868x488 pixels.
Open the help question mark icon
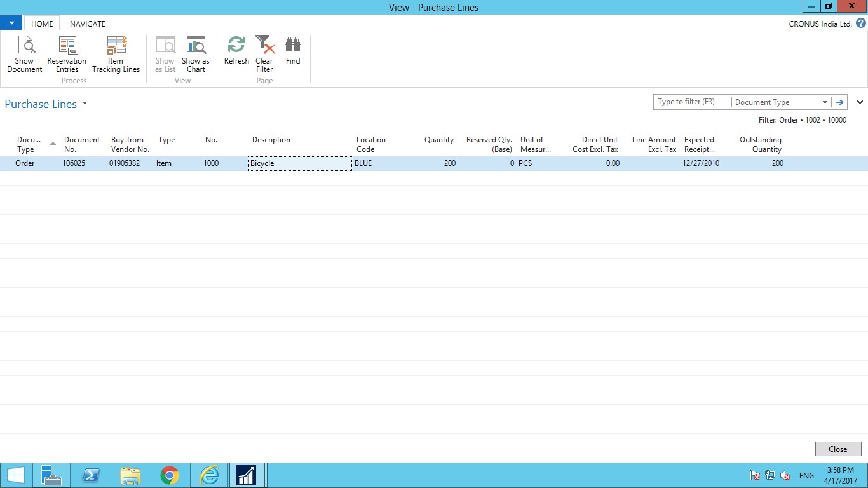[x=860, y=24]
